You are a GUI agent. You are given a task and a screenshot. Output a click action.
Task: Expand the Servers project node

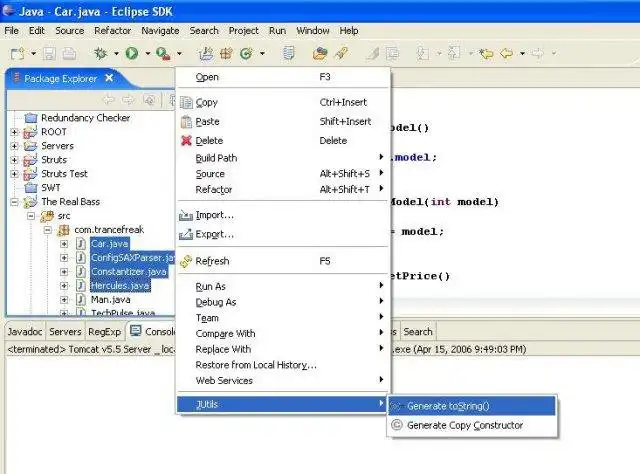[14, 146]
